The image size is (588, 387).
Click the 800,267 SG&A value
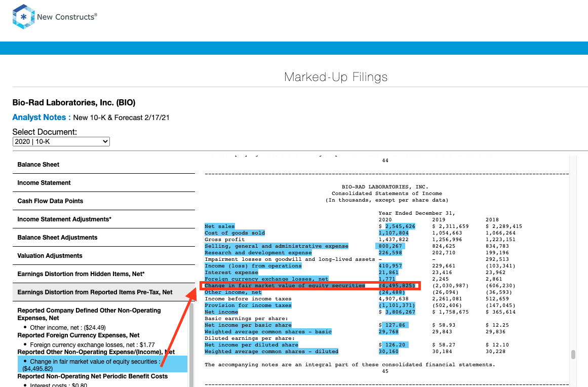390,246
